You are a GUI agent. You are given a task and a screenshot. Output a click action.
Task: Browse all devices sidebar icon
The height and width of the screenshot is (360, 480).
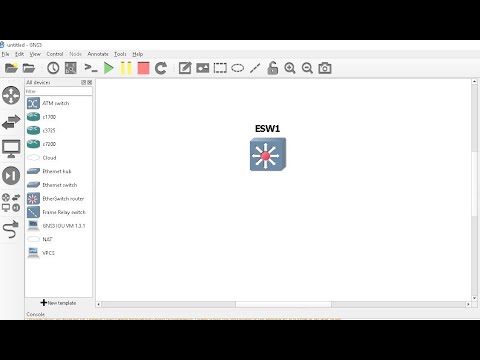(11, 203)
